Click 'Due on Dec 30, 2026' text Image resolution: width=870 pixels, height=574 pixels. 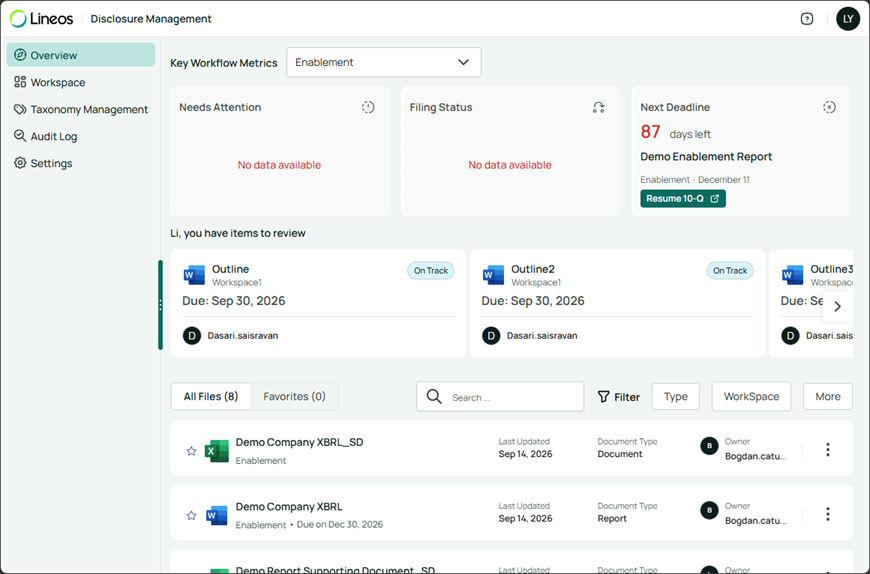pos(340,524)
